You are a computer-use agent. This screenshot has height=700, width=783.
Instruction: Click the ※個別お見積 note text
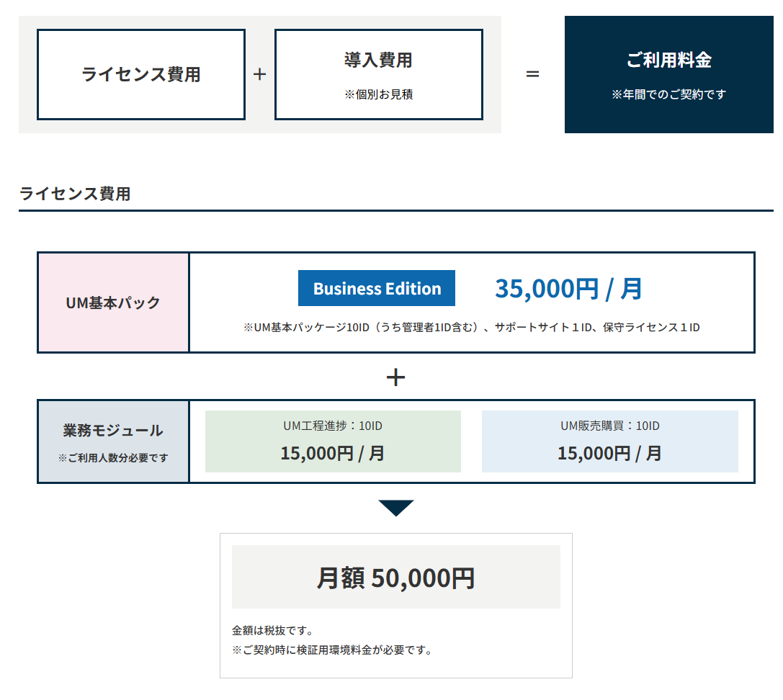point(378,94)
